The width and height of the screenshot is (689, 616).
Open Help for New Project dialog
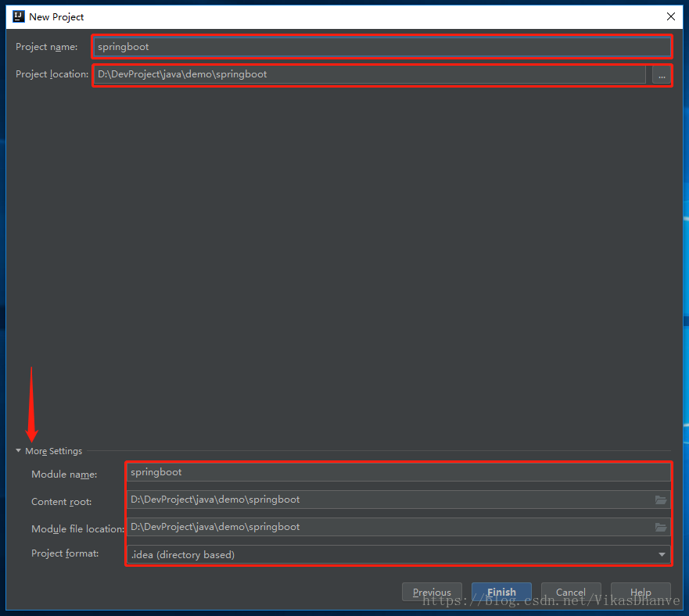click(x=641, y=592)
